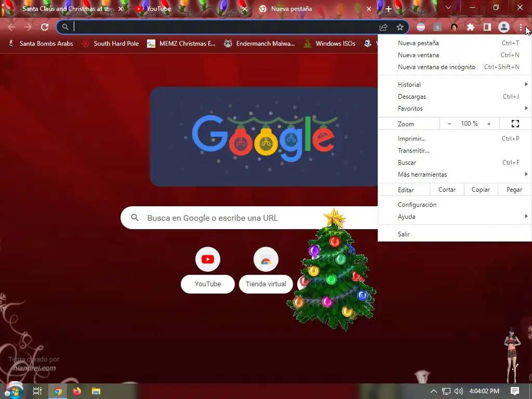Open the network tray icon
Image resolution: width=532 pixels, height=399 pixels.
click(x=446, y=391)
